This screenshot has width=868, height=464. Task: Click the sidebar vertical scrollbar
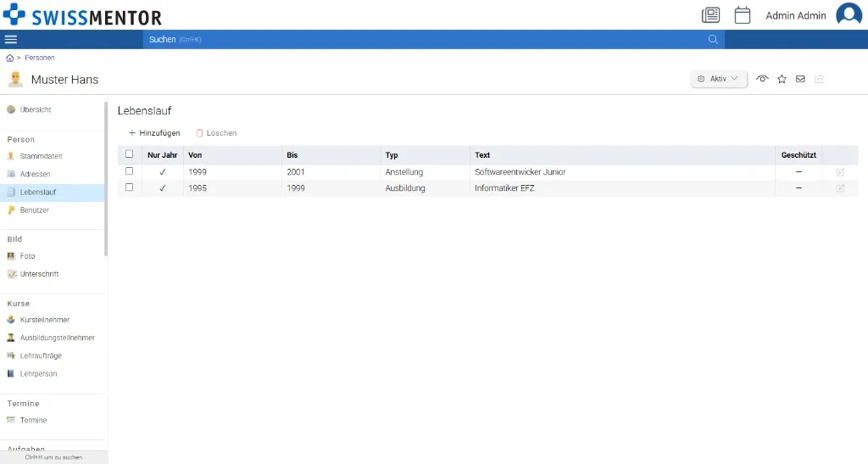[x=106, y=179]
